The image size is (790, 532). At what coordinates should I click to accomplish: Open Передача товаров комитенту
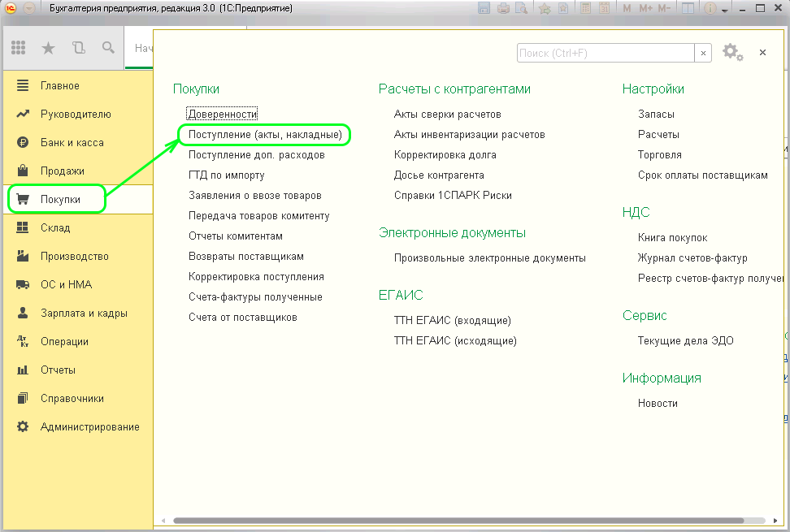pyautogui.click(x=259, y=215)
